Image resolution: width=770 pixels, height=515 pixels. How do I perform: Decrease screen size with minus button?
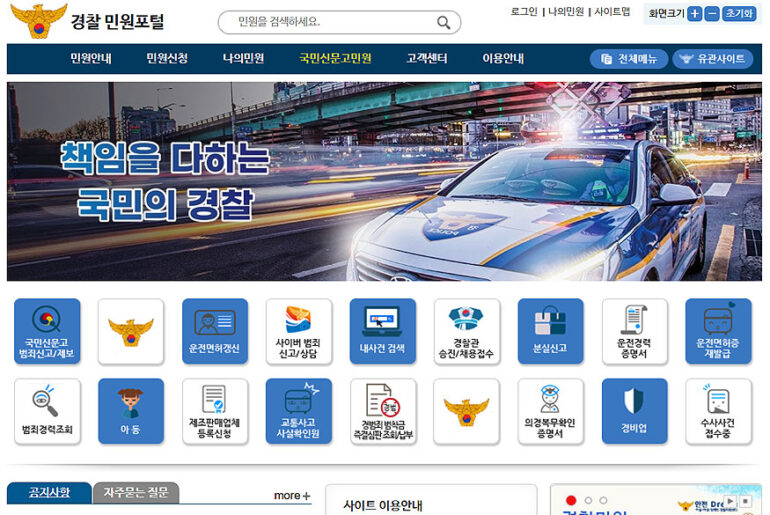click(711, 14)
